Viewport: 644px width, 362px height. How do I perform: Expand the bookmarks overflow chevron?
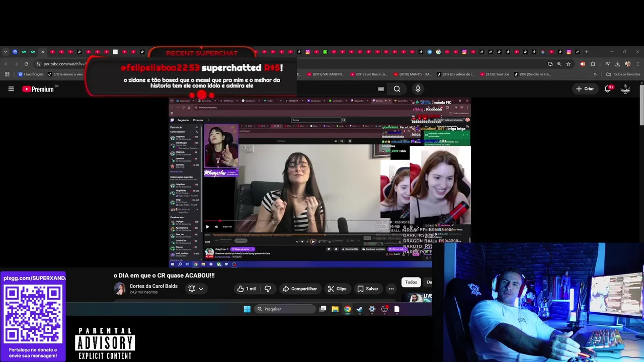pos(595,74)
